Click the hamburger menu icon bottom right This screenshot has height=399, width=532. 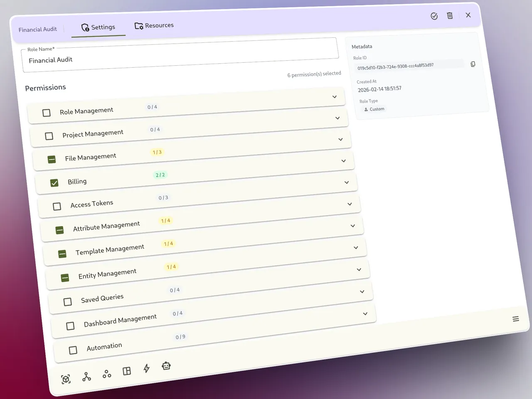(516, 319)
